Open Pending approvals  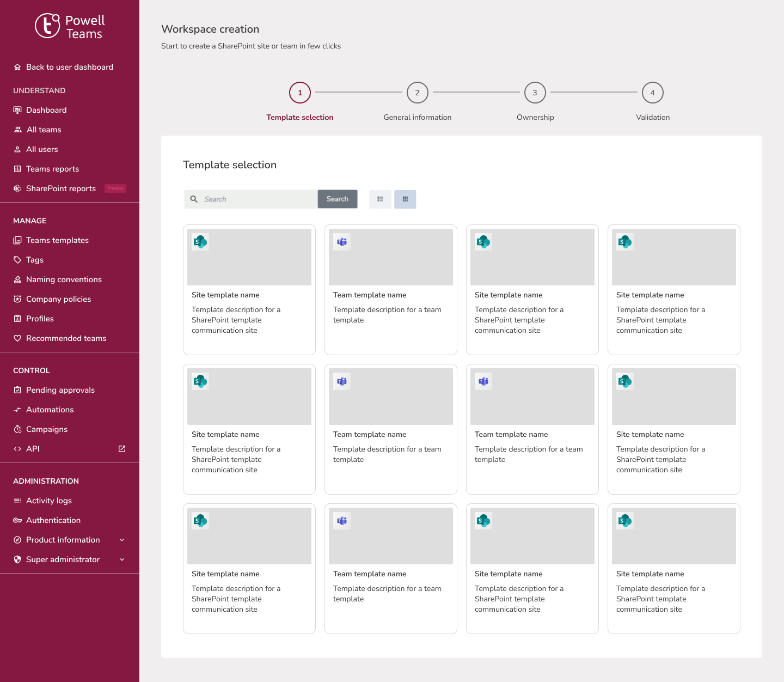click(60, 390)
